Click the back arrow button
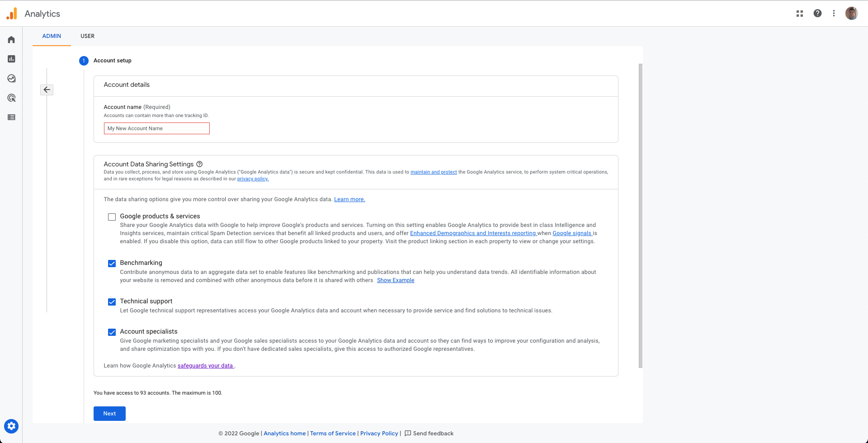The height and width of the screenshot is (443, 868). pyautogui.click(x=47, y=90)
